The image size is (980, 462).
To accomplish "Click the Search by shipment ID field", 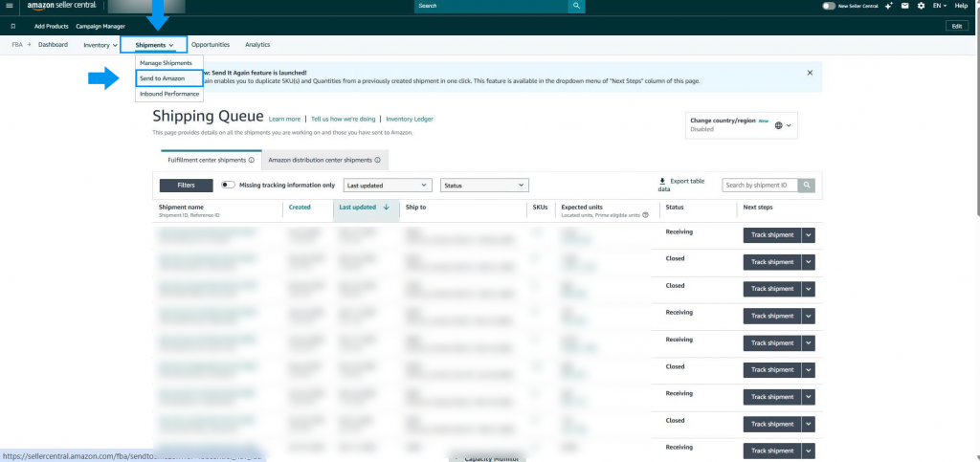I will pyautogui.click(x=760, y=185).
